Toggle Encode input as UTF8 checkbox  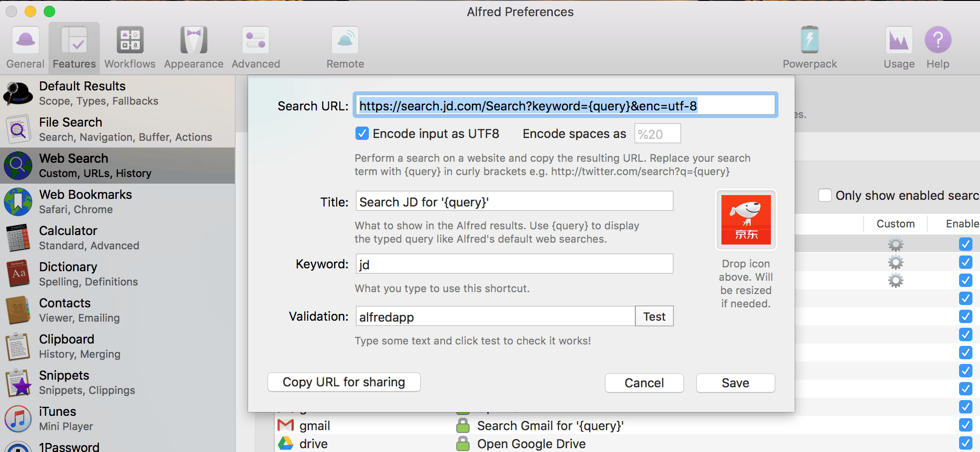362,133
